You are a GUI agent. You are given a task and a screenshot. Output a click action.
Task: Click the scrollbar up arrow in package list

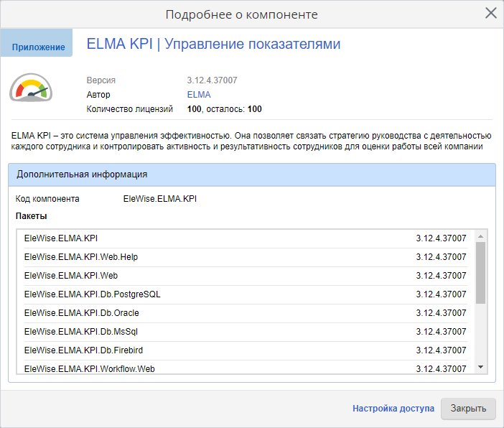point(481,236)
